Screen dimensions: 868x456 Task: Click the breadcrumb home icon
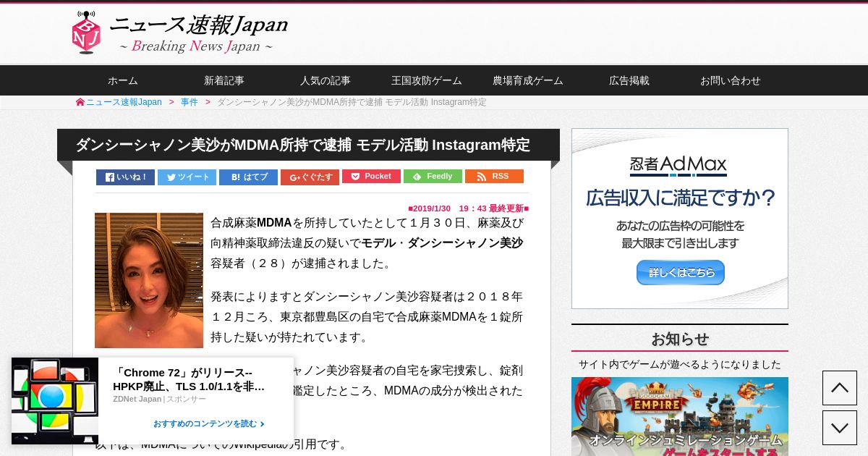tap(80, 102)
